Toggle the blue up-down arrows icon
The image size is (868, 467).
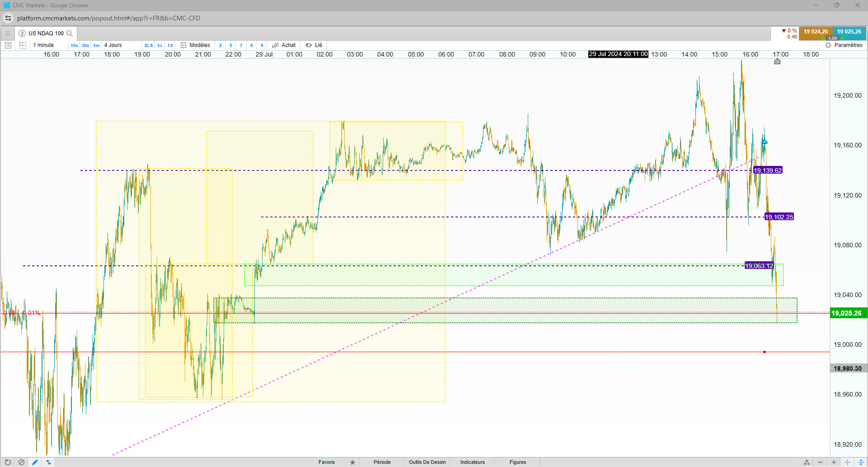click(48, 462)
